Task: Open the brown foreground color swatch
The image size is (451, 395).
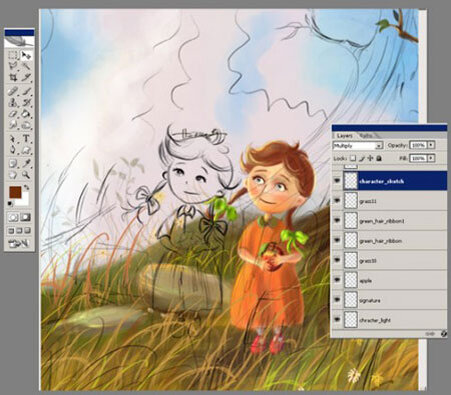Action: 15,192
